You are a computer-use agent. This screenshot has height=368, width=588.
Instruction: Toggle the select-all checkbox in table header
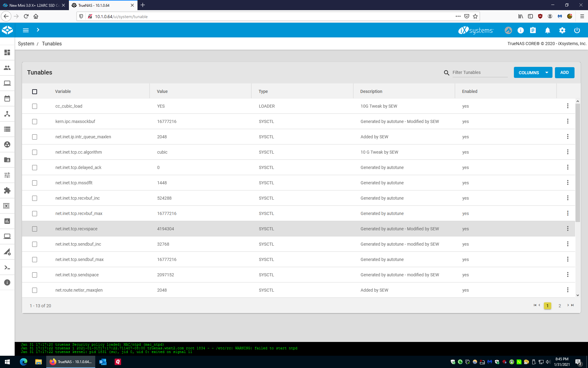coord(35,91)
